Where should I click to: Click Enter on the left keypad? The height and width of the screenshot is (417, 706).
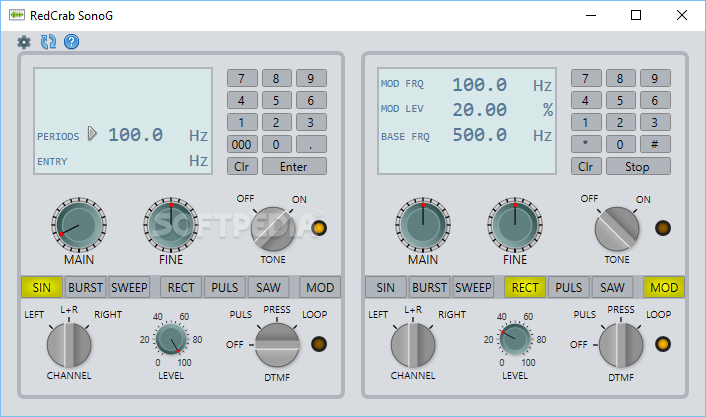click(294, 167)
